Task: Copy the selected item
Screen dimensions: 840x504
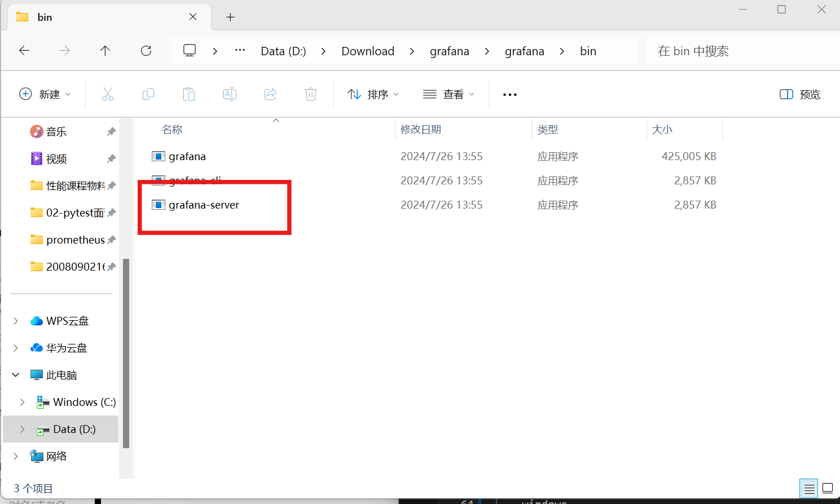Action: [148, 94]
